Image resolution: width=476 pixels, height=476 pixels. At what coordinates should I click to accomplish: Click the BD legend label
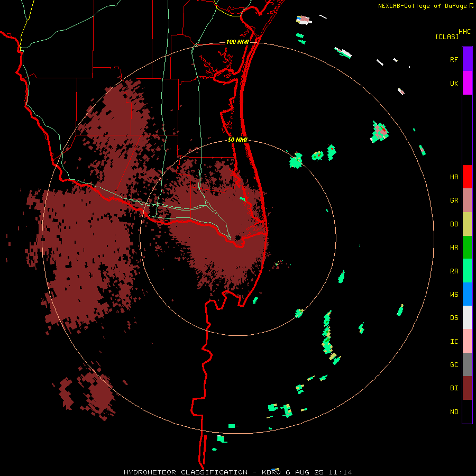[454, 224]
